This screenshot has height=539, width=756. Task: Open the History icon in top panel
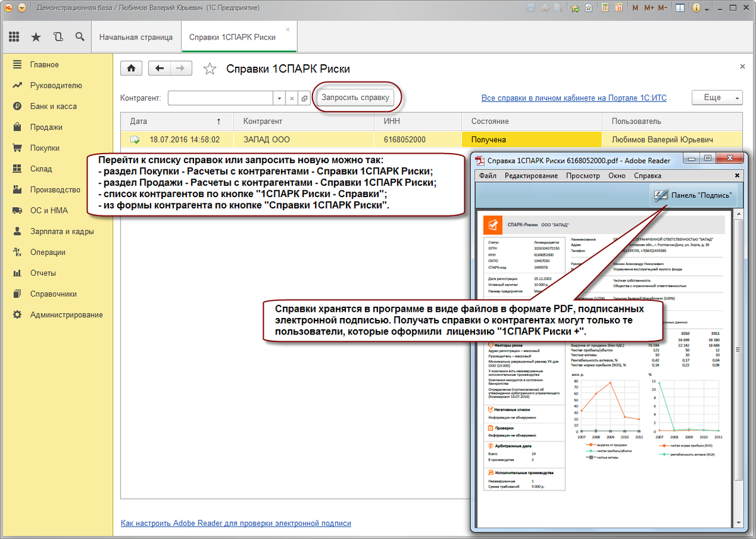58,37
